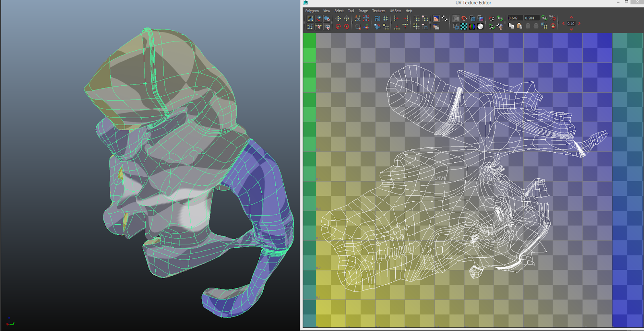644x331 pixels.
Task: Open the View menu
Action: 326,11
